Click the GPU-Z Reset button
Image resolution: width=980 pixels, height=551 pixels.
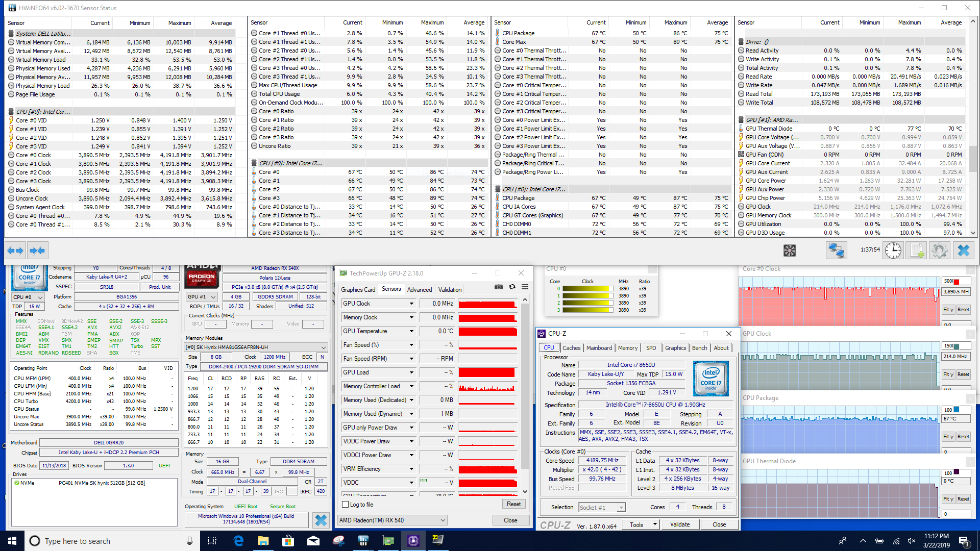[513, 504]
